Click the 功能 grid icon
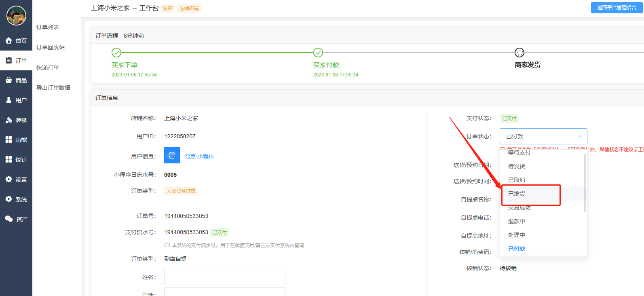The image size is (644, 296). (x=9, y=140)
